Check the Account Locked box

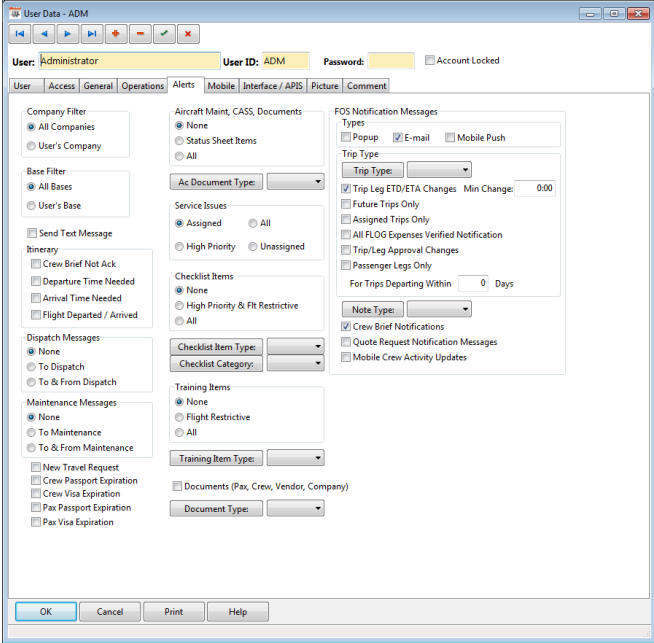coord(430,60)
